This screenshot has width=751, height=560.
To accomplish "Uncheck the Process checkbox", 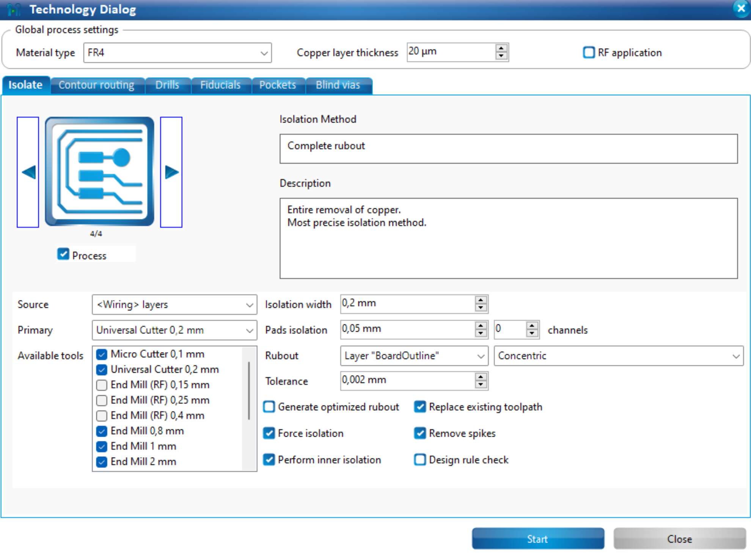I will pyautogui.click(x=63, y=255).
